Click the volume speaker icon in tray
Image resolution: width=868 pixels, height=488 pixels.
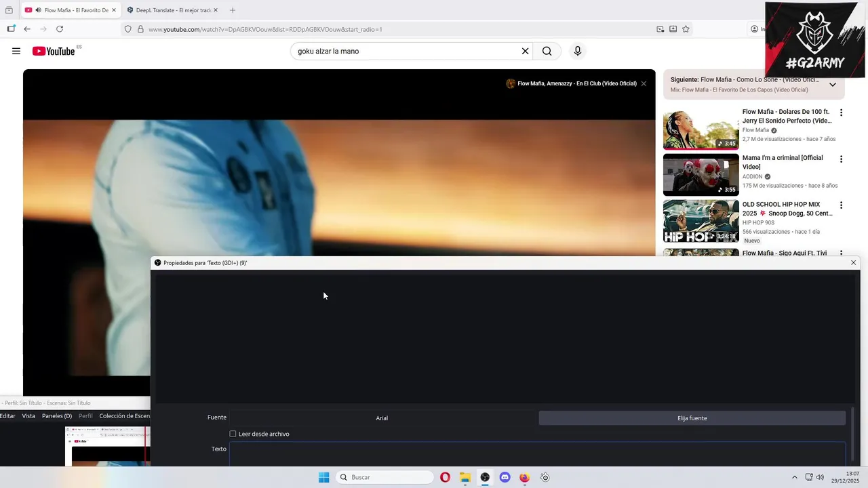[820, 477]
